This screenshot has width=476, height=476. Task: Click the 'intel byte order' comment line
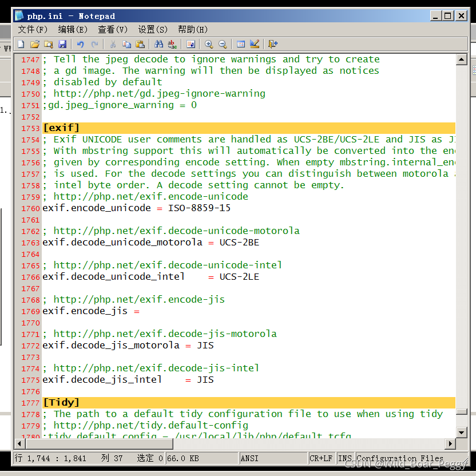click(x=193, y=185)
